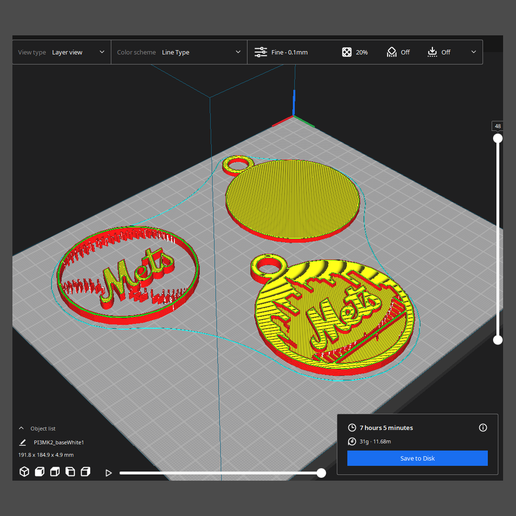This screenshot has height=516, width=516.
Task: Click the top layer slider handle
Action: [498, 138]
